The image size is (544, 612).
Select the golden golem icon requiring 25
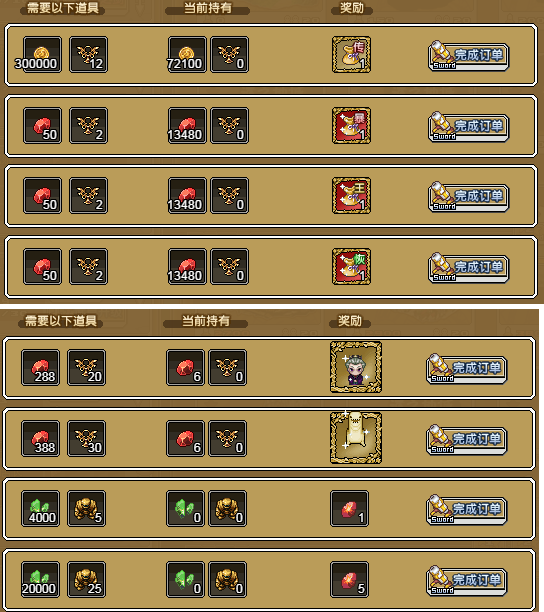87,580
